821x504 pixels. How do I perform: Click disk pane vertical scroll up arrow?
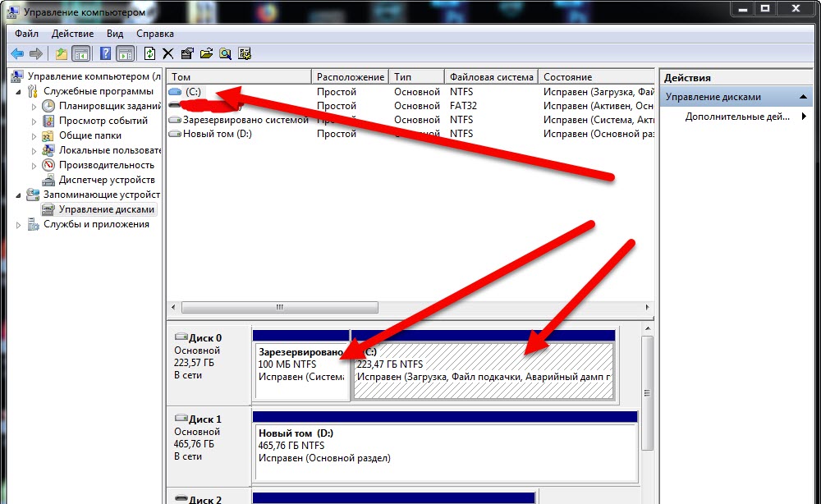click(648, 328)
